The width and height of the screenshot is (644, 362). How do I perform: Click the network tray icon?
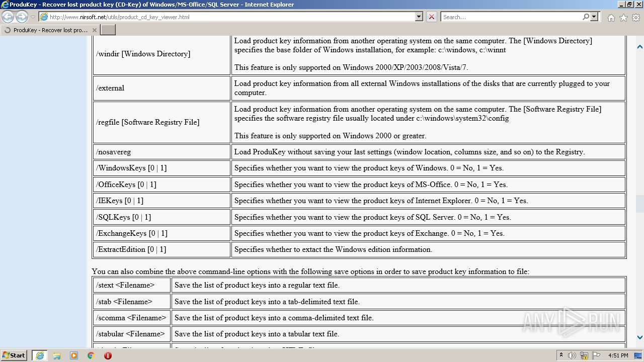coord(584,355)
